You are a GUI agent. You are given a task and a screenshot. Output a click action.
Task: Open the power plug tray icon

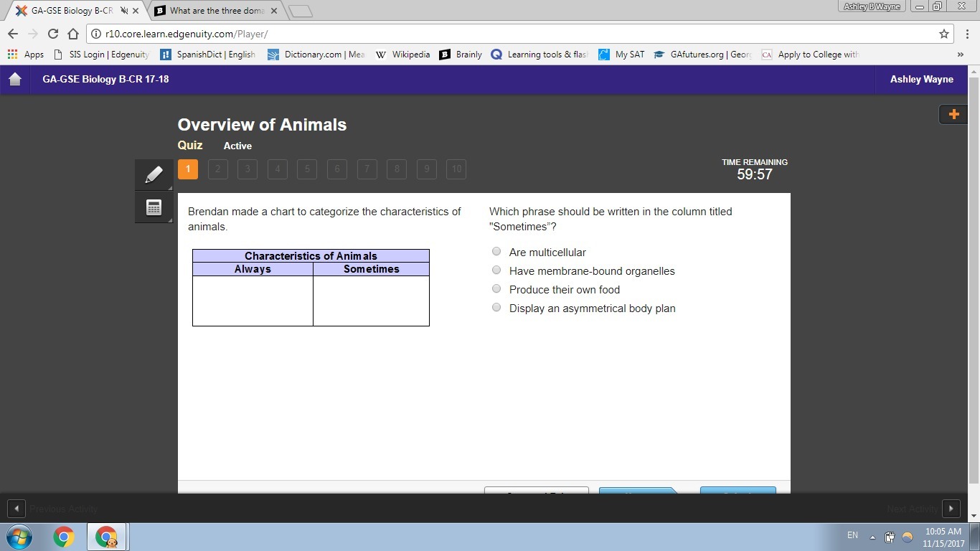890,537
